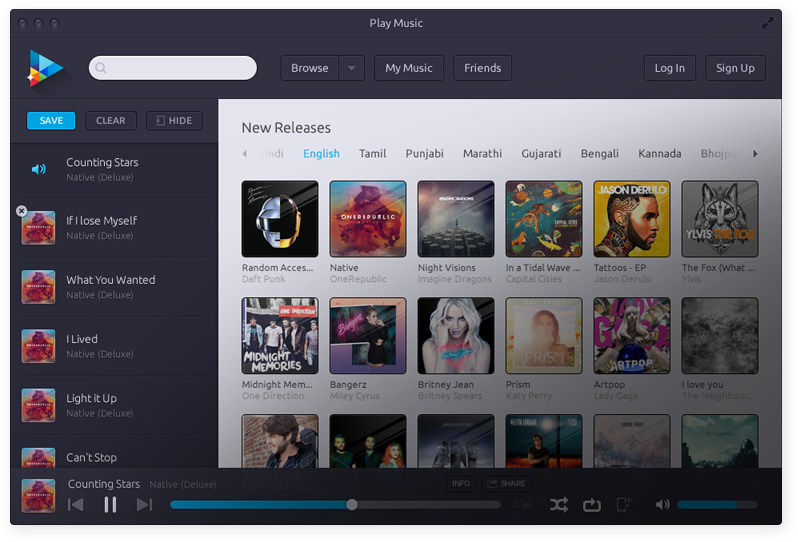Open Bangerz album cover
The width and height of the screenshot is (798, 542).
pyautogui.click(x=368, y=336)
